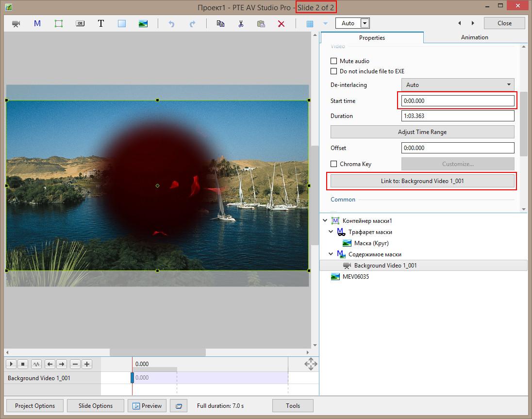Insert a frame object from the toolbar
The image size is (532, 419).
[x=59, y=23]
